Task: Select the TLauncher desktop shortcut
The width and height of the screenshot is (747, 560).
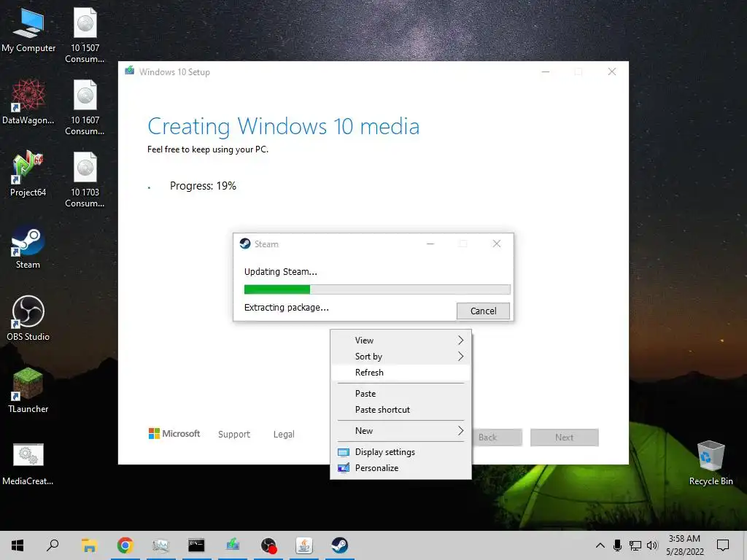Action: click(x=28, y=391)
